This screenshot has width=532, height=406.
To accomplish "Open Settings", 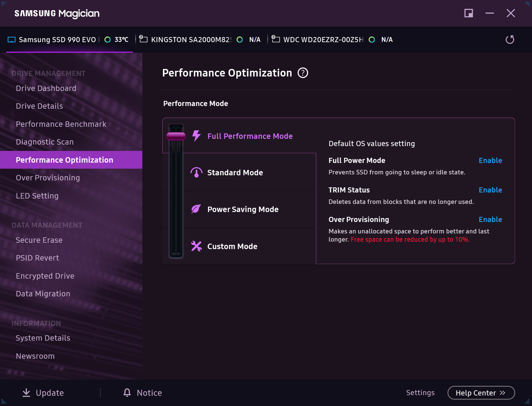I will [420, 393].
